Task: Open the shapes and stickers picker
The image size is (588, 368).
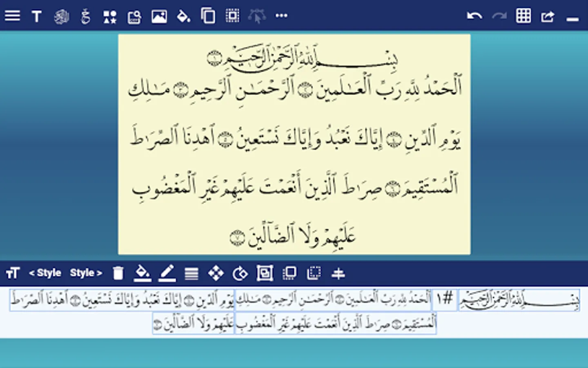Action: (110, 16)
